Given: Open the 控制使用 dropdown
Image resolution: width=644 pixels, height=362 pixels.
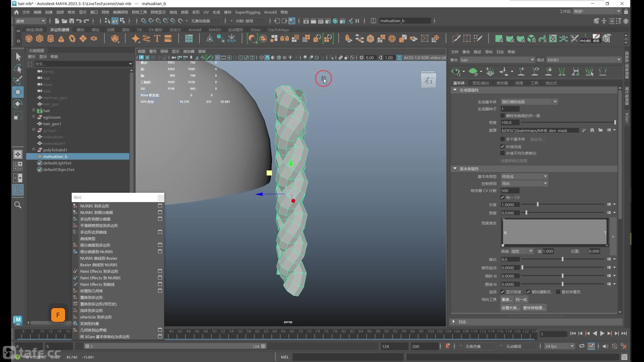Looking at the screenshot, I should [524, 184].
